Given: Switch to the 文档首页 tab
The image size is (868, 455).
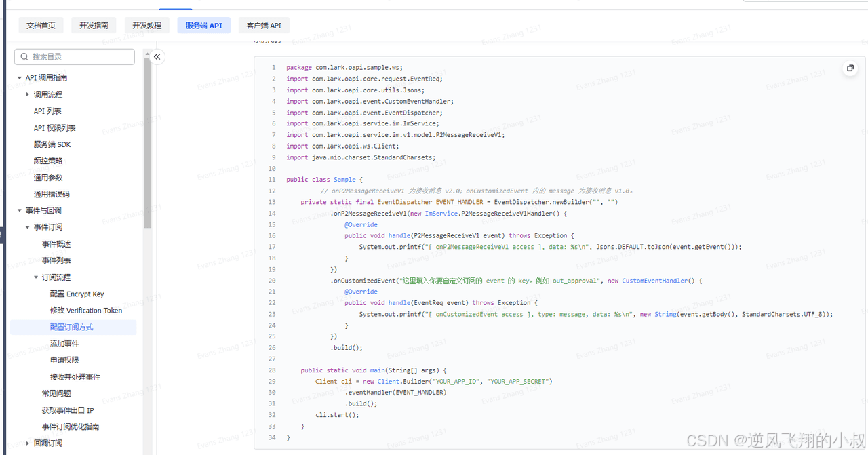Looking at the screenshot, I should (41, 26).
